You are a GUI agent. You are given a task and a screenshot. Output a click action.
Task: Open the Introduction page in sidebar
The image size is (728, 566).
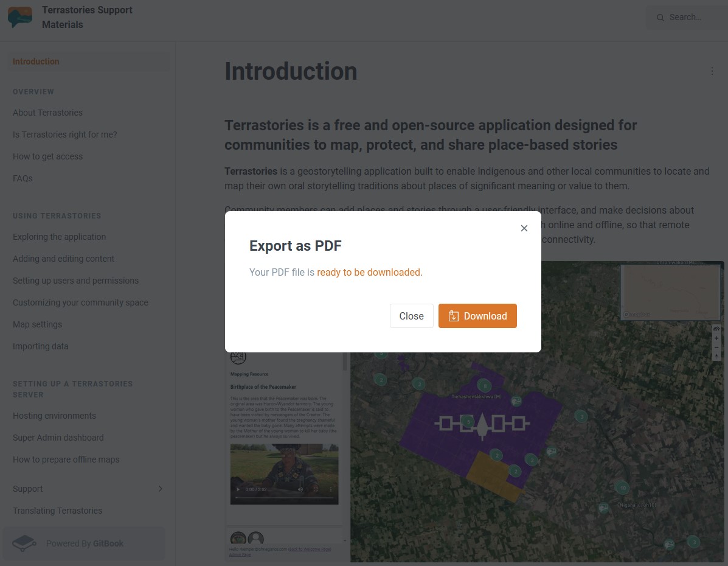pyautogui.click(x=36, y=61)
